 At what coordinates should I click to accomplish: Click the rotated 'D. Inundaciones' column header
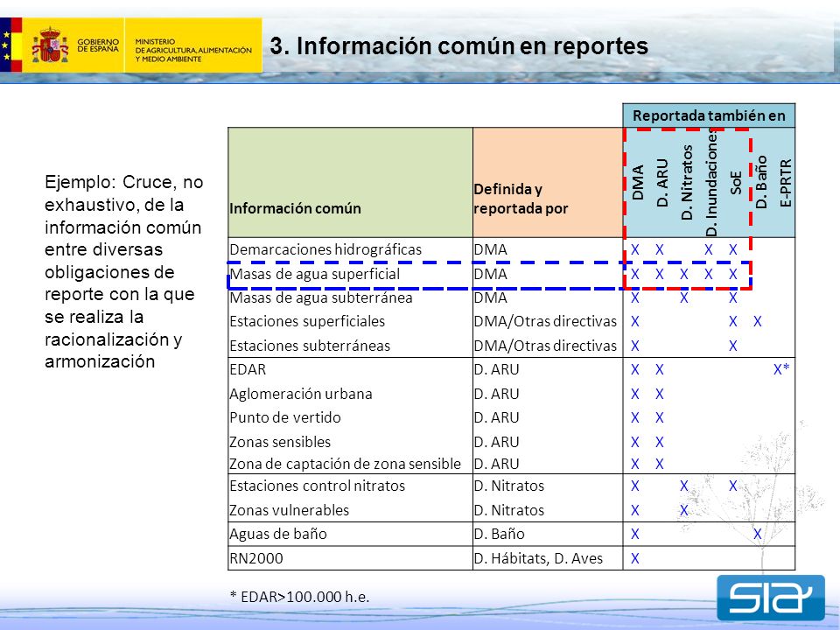[711, 182]
